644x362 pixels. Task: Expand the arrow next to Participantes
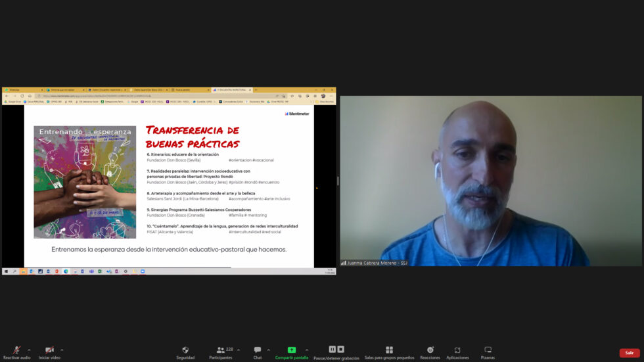[x=239, y=350]
